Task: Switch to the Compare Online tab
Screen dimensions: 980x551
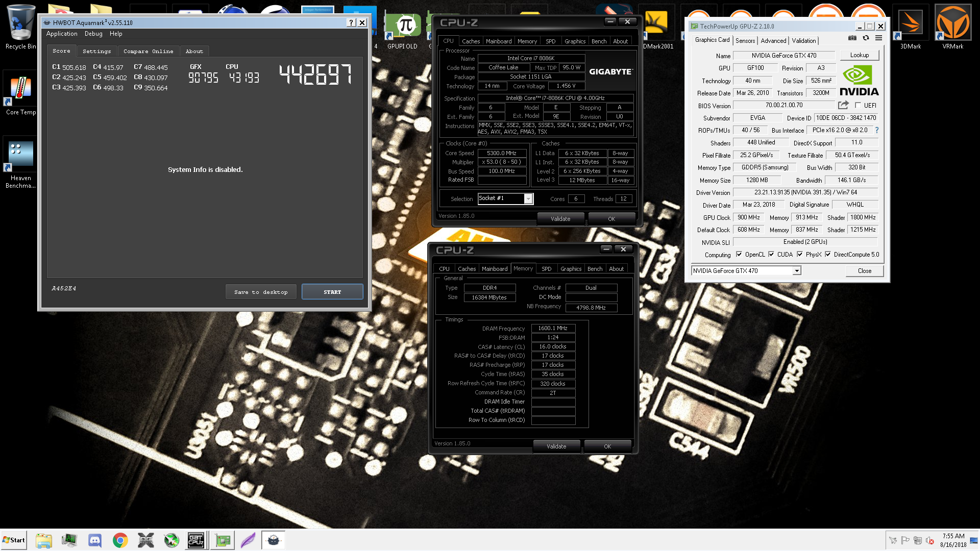Action: 148,51
